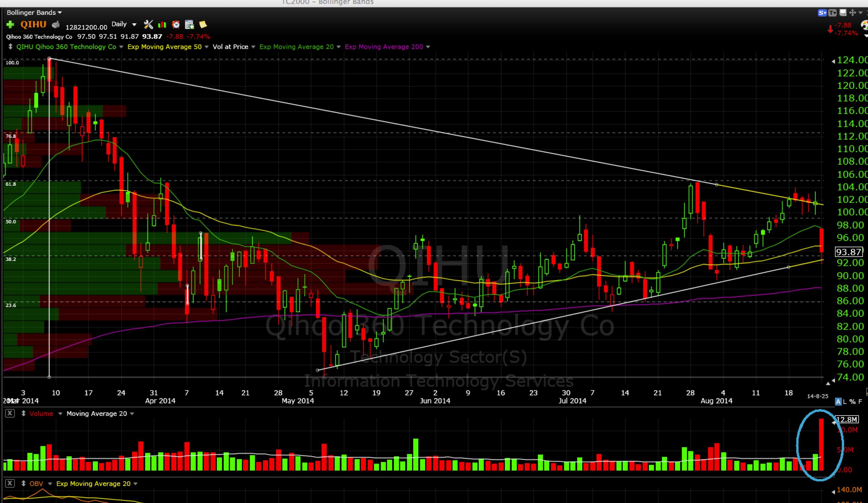
Task: Click the reorder arrows beside OBV label
Action: (23, 483)
